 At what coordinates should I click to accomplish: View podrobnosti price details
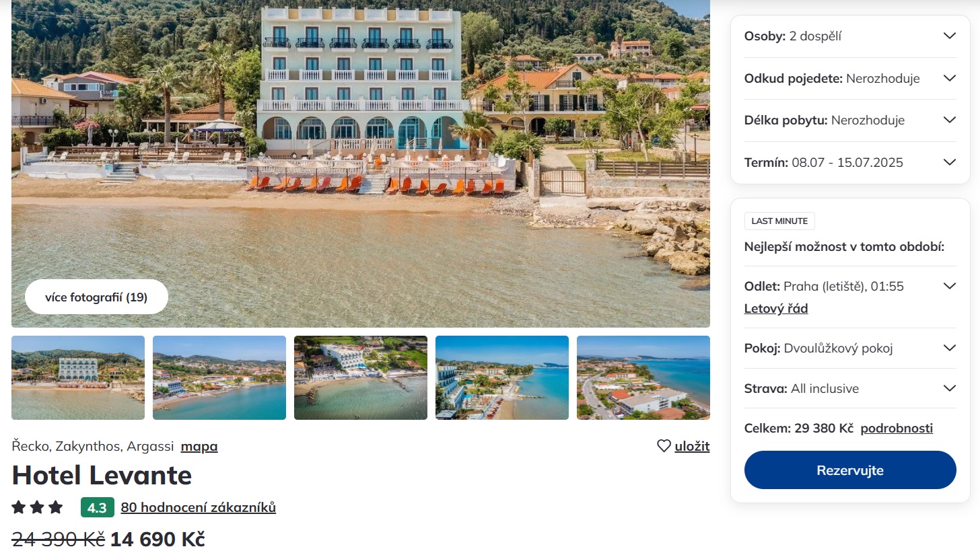point(897,429)
